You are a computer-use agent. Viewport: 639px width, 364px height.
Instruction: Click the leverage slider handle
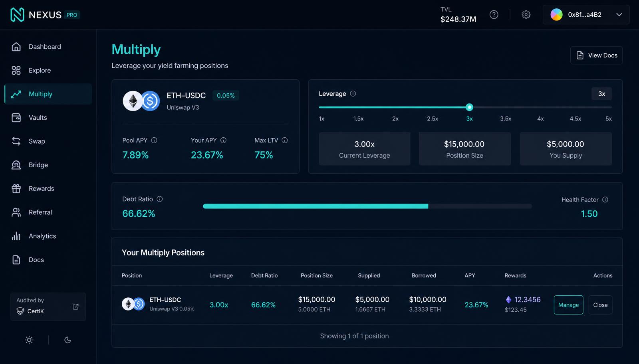pyautogui.click(x=470, y=107)
